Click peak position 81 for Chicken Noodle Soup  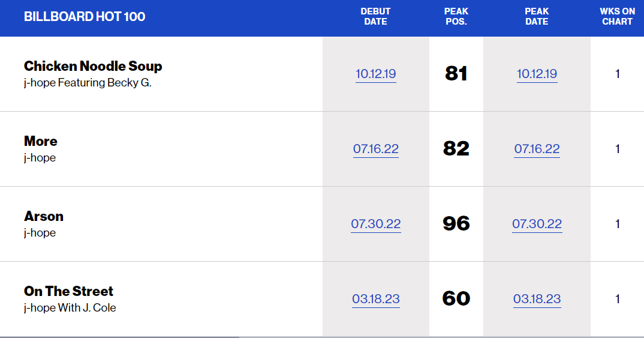pos(456,74)
